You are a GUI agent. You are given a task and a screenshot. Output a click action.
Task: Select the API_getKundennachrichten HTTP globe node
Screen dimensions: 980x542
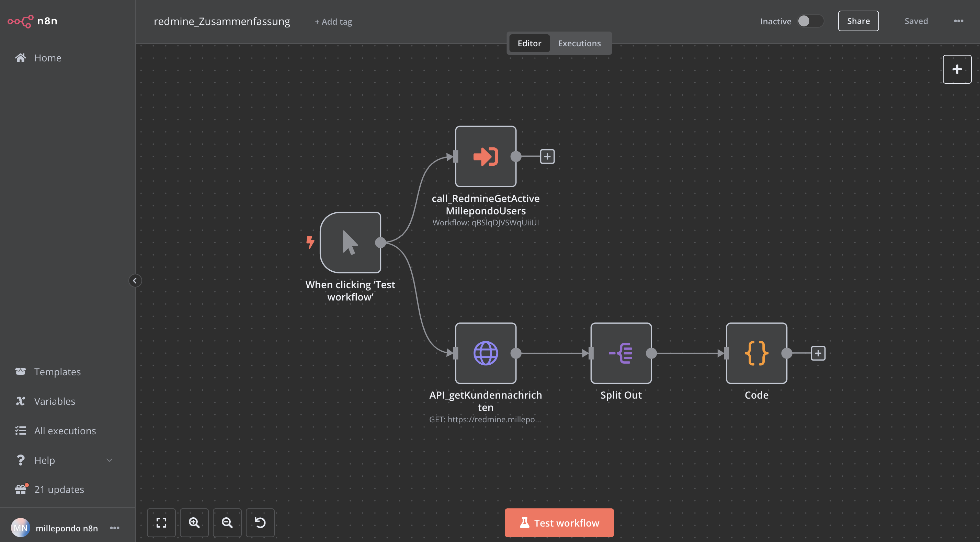click(x=486, y=353)
